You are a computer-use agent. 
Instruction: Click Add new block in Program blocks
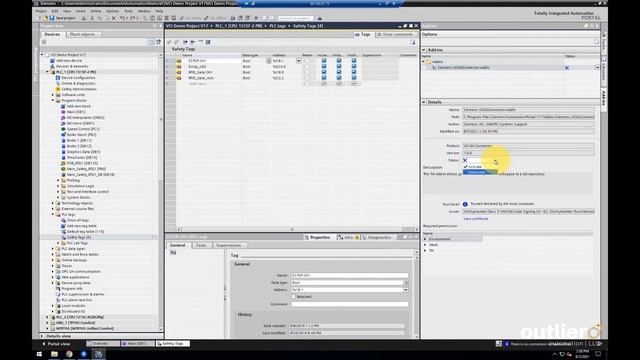click(x=79, y=106)
